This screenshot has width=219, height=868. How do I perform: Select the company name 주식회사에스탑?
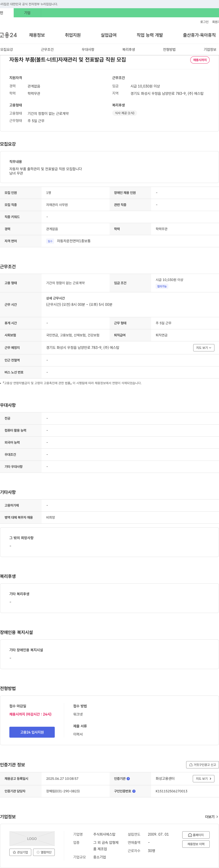coord(104,835)
